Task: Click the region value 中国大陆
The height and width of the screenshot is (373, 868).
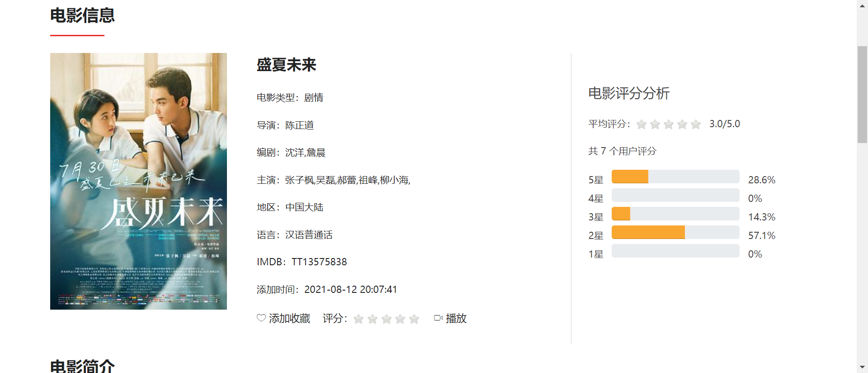Action: (x=304, y=207)
